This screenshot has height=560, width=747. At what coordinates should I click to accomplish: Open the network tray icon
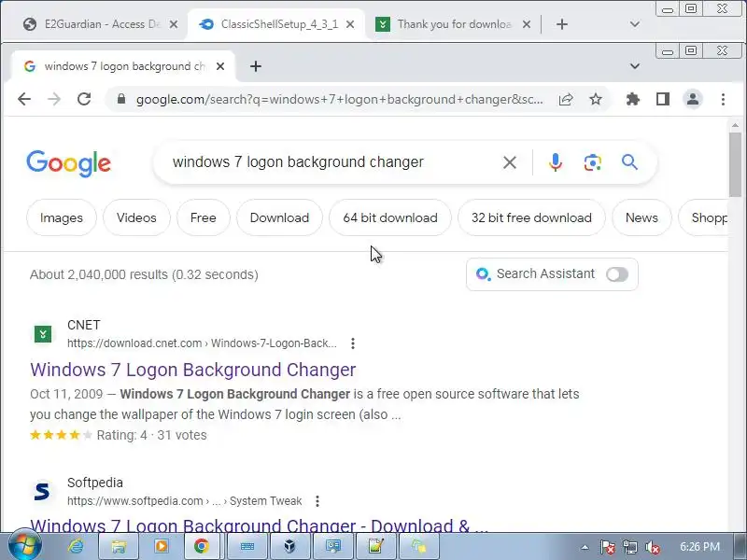point(629,547)
